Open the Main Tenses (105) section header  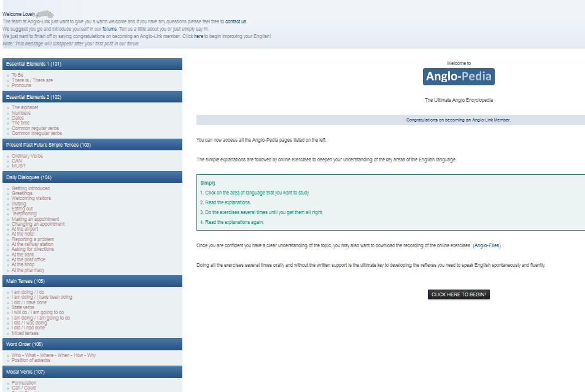click(92, 281)
